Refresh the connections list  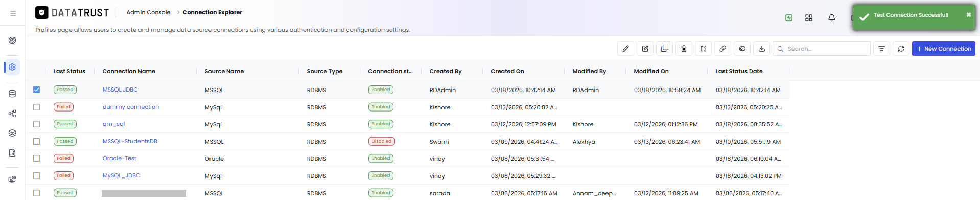tap(901, 49)
